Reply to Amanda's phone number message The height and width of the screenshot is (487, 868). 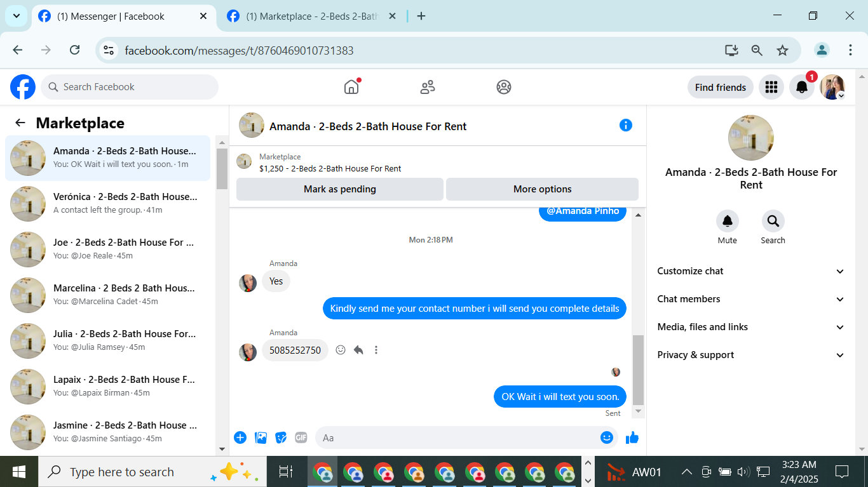pyautogui.click(x=358, y=350)
